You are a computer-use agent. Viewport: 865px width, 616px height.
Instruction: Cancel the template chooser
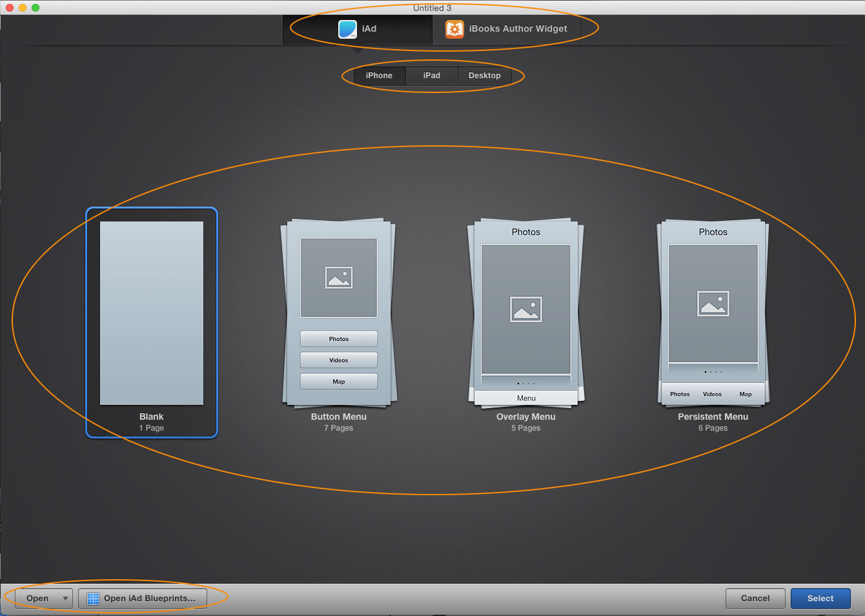click(755, 599)
